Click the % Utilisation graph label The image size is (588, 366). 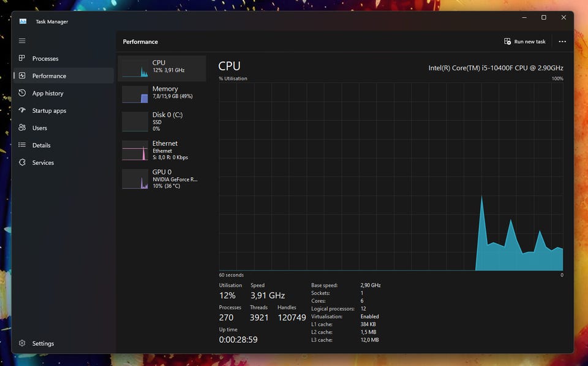pos(233,79)
